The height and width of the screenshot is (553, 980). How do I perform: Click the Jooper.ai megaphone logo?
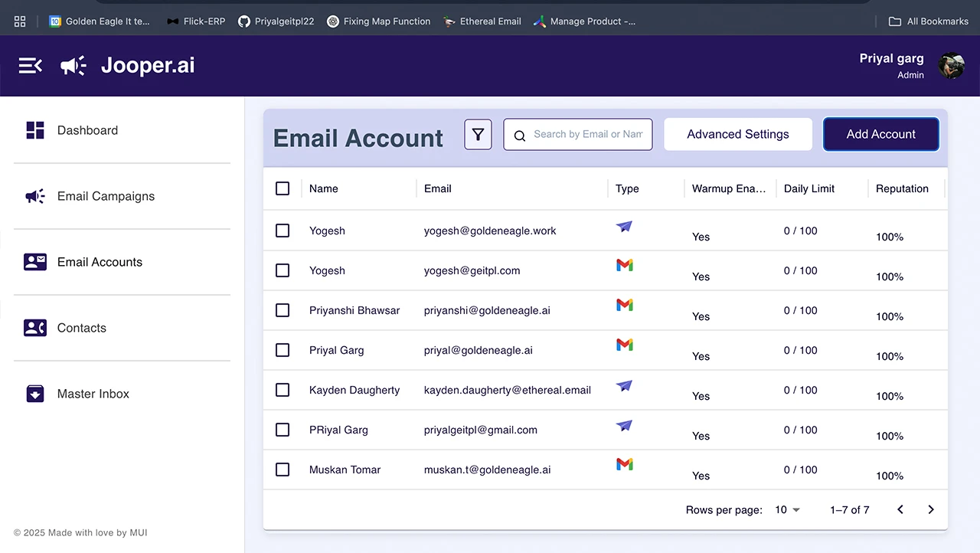click(73, 66)
